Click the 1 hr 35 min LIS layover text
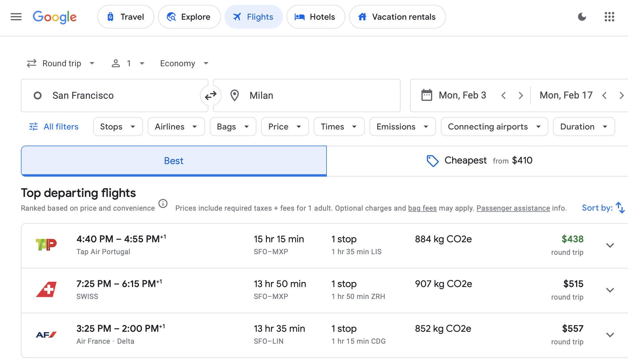This screenshot has width=628, height=364. [356, 252]
